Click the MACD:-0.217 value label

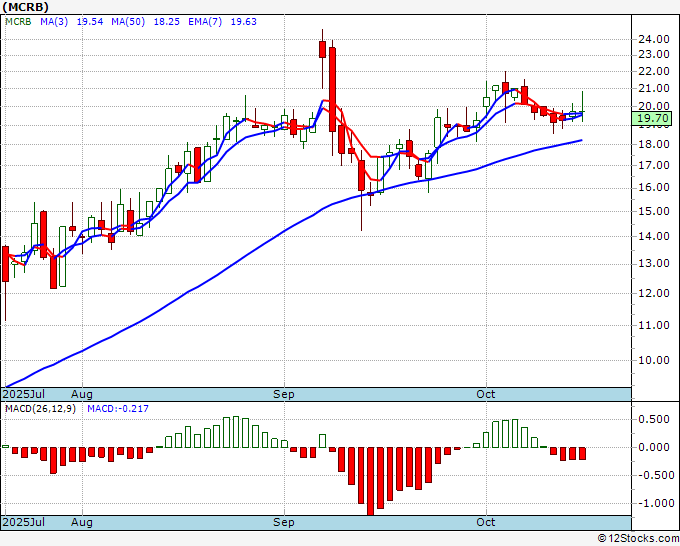pyautogui.click(x=118, y=409)
